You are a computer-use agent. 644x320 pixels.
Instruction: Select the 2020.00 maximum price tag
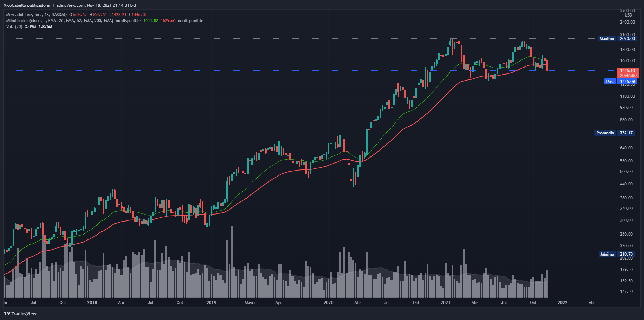(627, 39)
